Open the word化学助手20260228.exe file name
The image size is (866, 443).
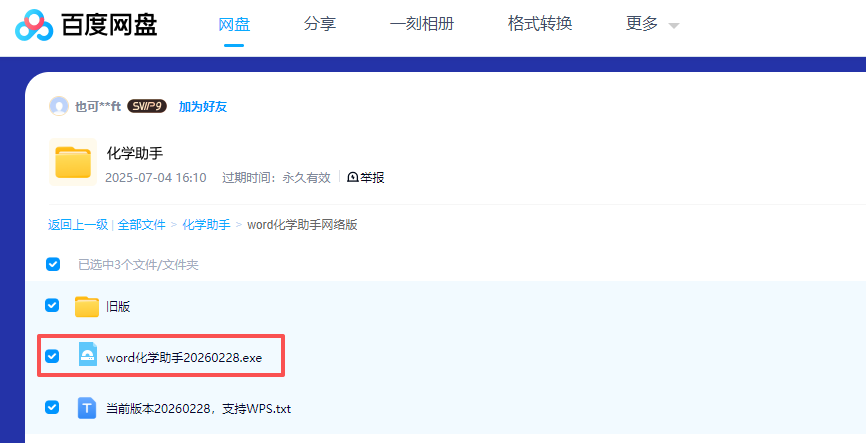click(184, 357)
